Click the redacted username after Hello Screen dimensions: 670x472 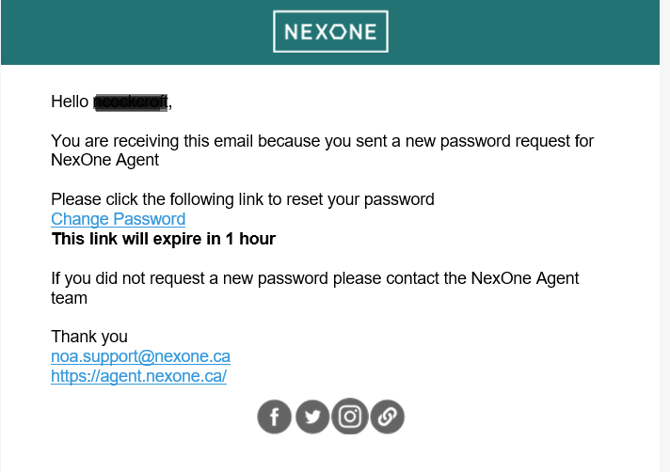(131, 101)
